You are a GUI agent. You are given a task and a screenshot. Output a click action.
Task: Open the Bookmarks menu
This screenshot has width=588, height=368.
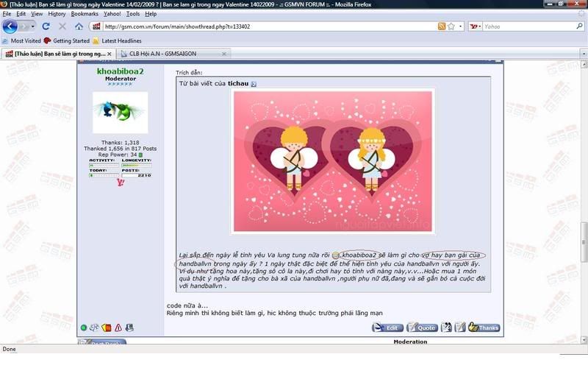point(85,14)
